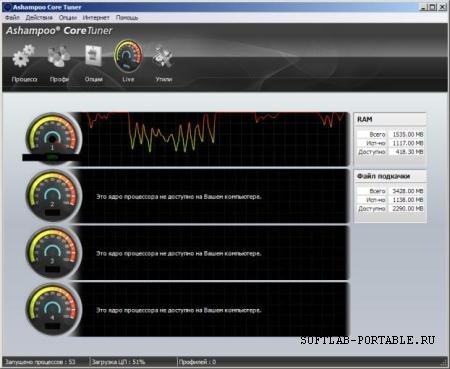Click the RAM panel header
The width and height of the screenshot is (450, 369).
point(390,119)
